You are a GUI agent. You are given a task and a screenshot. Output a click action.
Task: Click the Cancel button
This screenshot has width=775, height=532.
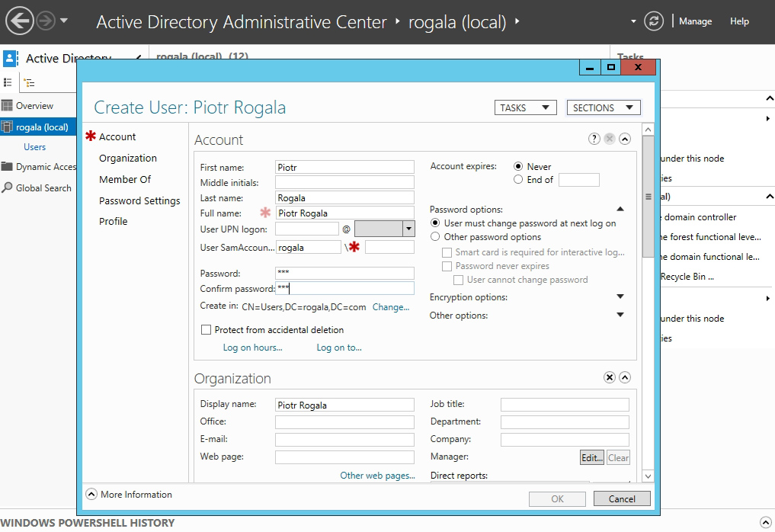click(x=622, y=499)
